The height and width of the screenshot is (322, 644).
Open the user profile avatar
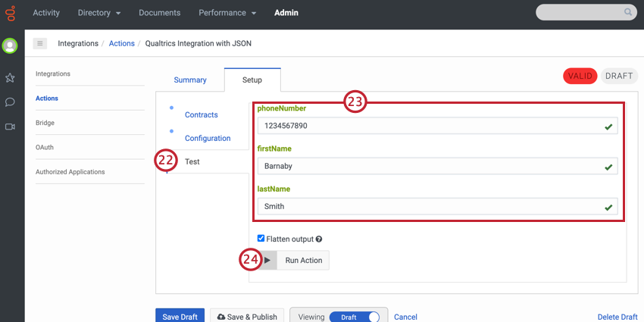10,45
